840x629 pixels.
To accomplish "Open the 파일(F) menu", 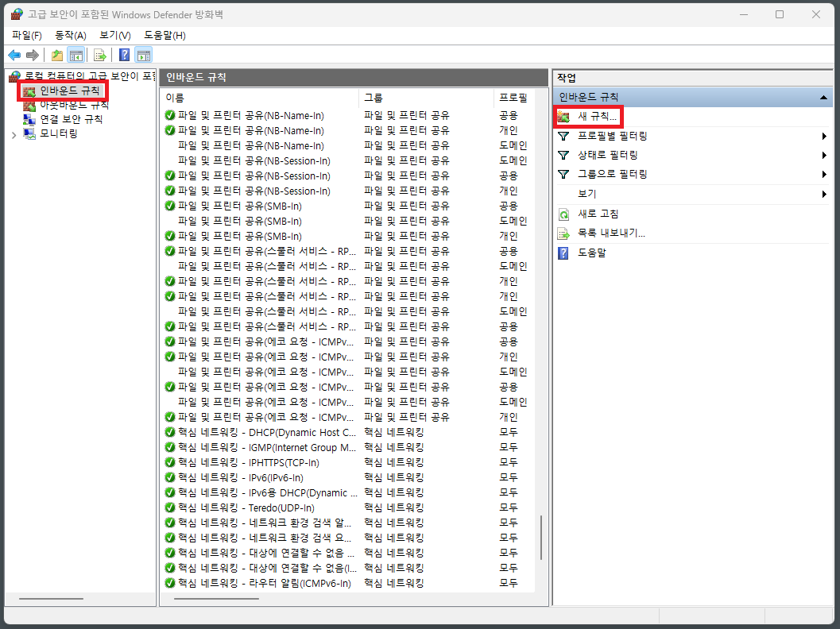I will click(x=27, y=35).
